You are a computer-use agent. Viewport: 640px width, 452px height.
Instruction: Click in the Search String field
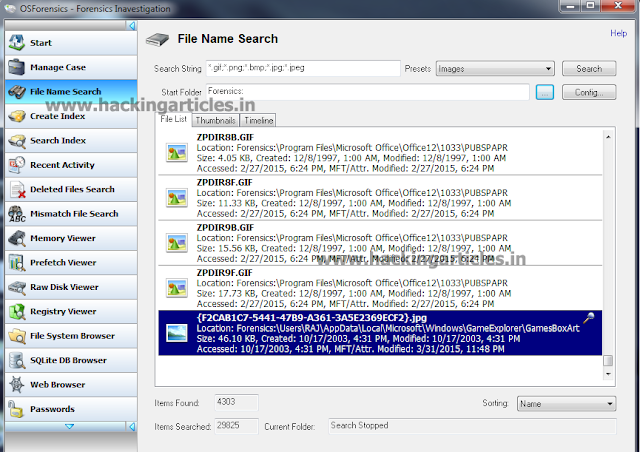tap(303, 68)
